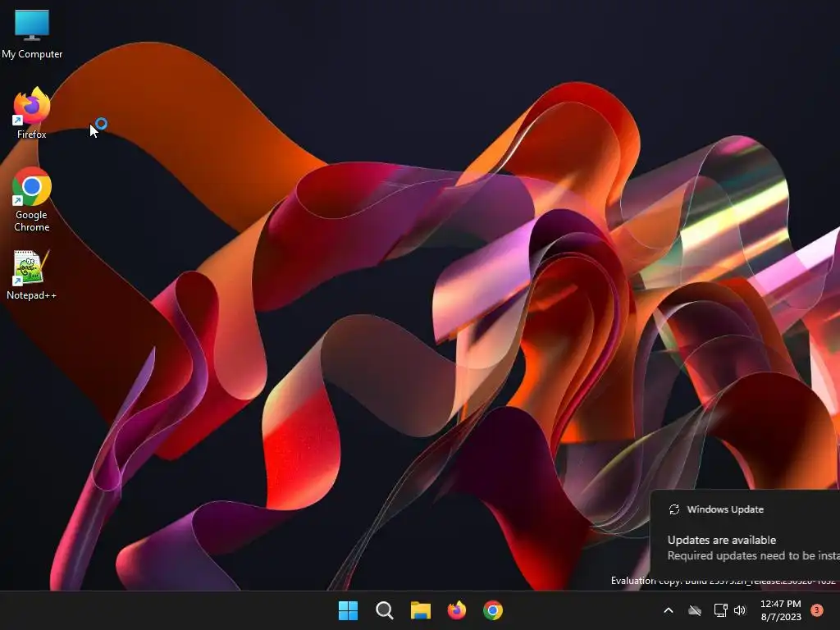Open the network tray icon
This screenshot has height=630, width=840.
click(x=720, y=610)
